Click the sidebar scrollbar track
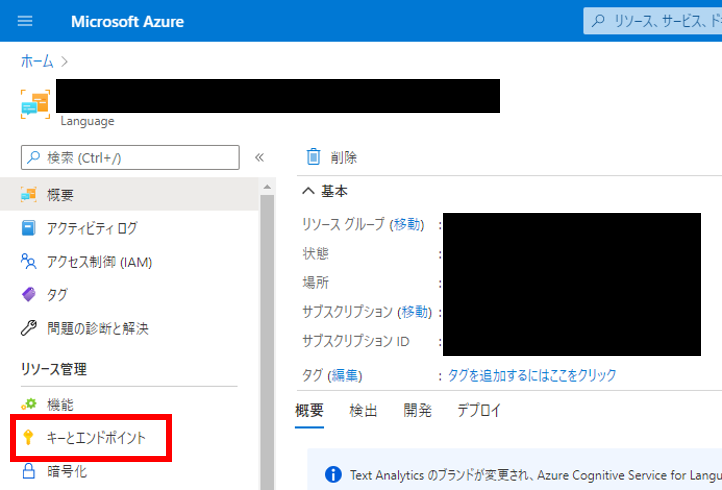Screen dimensions: 722x490 coord(267,342)
